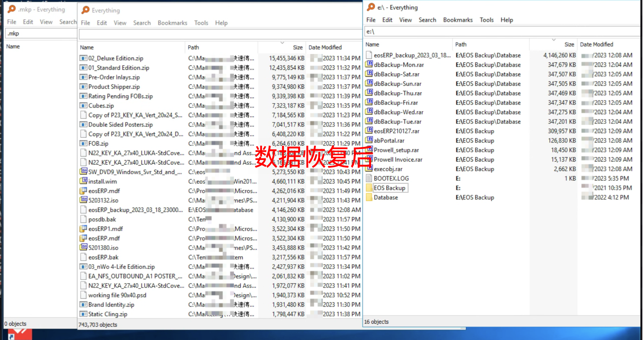Sort by Size in middle Everything window
644x340 pixels.
[282, 47]
